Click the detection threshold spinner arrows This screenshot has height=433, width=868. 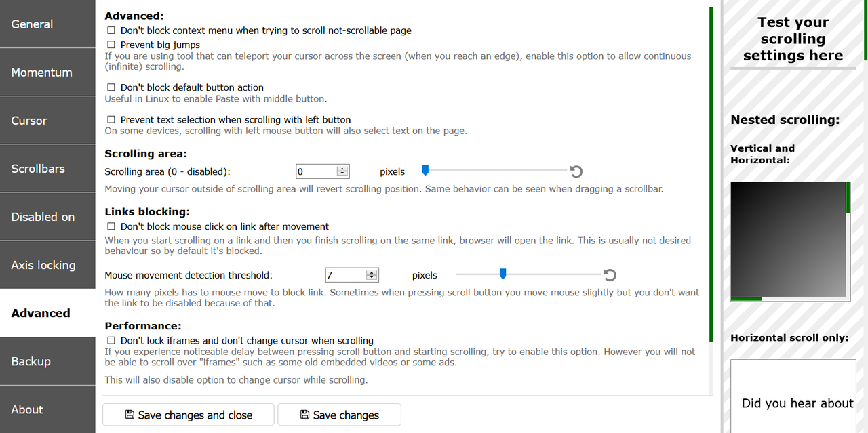click(372, 275)
